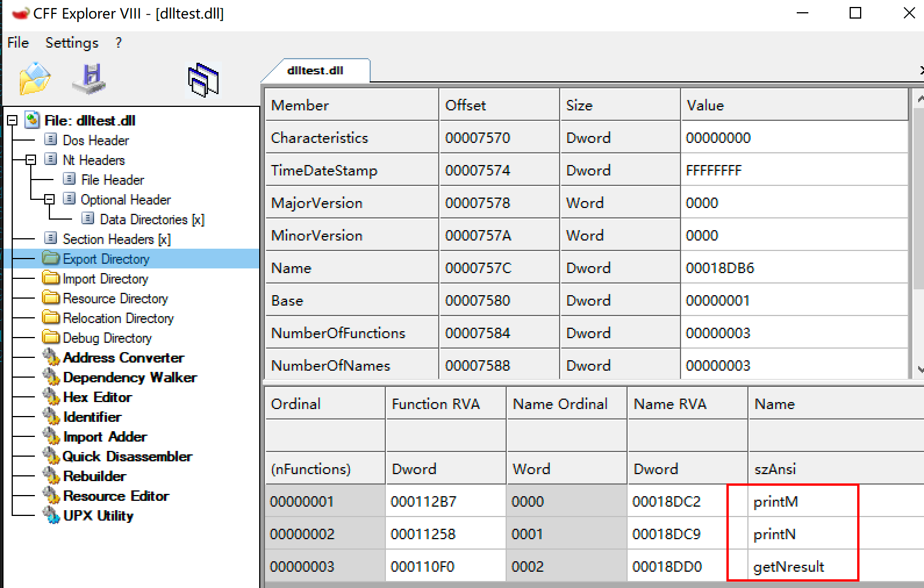924x588 pixels.
Task: Open the UPX Utility tool
Action: (x=98, y=515)
